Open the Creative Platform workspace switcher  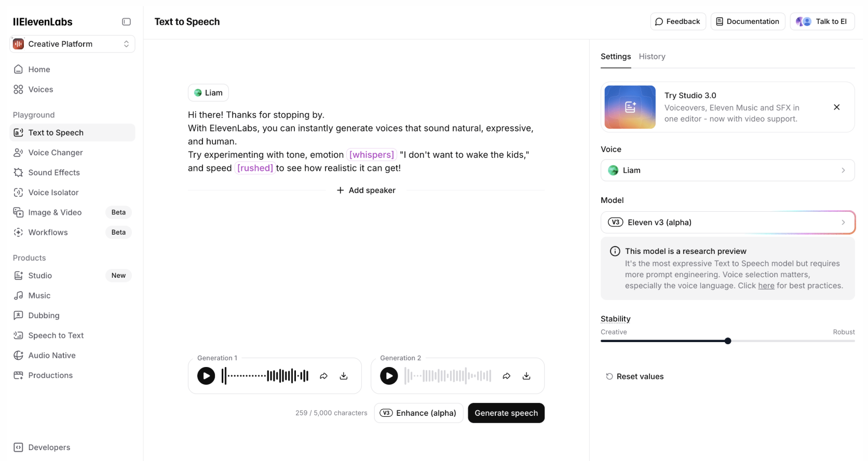tap(72, 44)
